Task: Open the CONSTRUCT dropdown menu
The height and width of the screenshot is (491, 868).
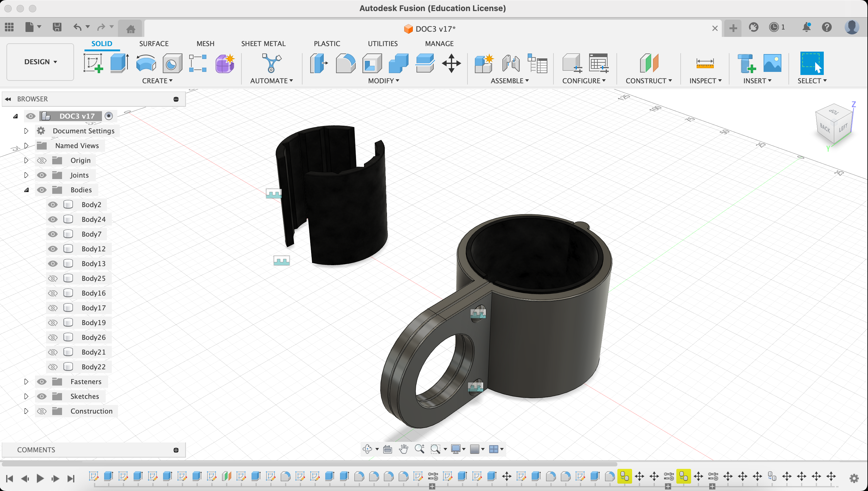Action: pos(649,81)
